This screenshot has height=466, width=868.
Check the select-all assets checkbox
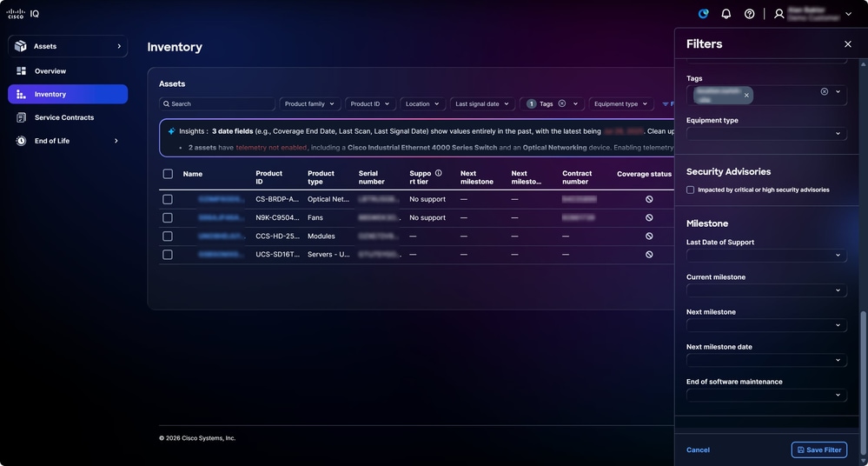pyautogui.click(x=168, y=173)
